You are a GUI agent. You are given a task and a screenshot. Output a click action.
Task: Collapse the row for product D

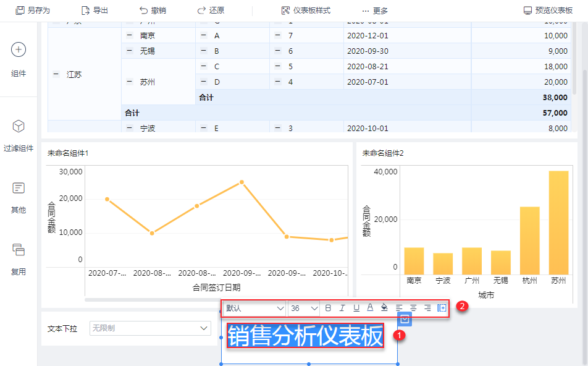(x=204, y=82)
